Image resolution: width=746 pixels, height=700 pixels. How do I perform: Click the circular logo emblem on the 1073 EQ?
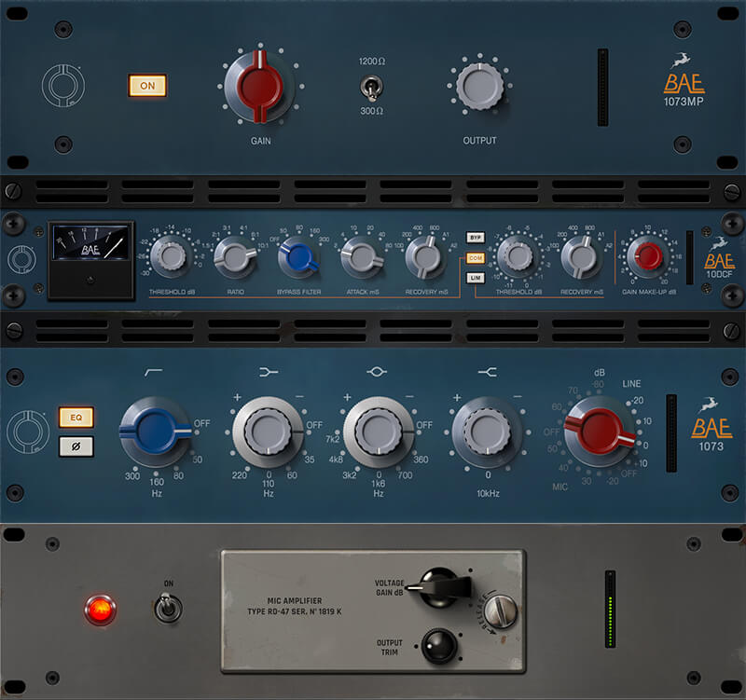pos(28,432)
